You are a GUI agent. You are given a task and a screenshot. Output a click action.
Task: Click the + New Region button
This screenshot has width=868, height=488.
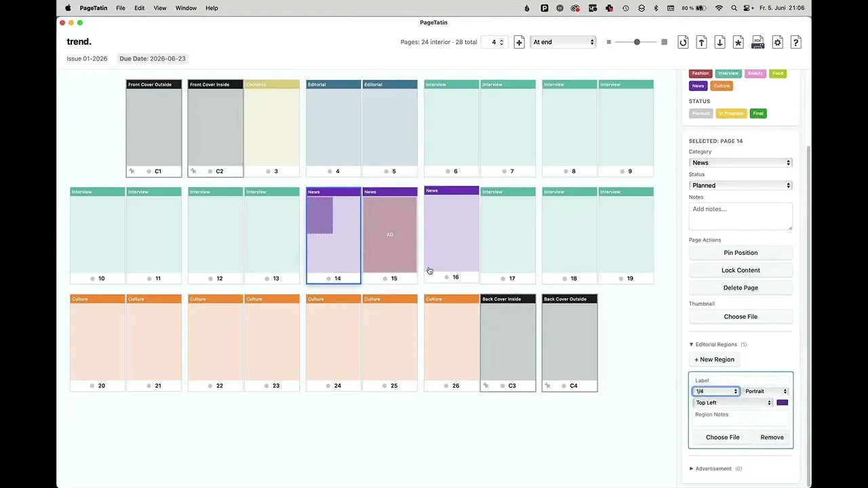pos(714,360)
